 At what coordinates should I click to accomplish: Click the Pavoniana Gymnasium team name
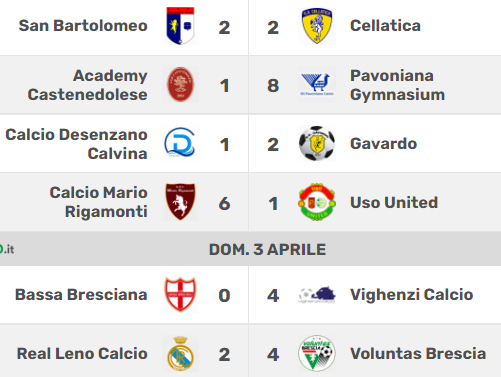[x=397, y=85]
